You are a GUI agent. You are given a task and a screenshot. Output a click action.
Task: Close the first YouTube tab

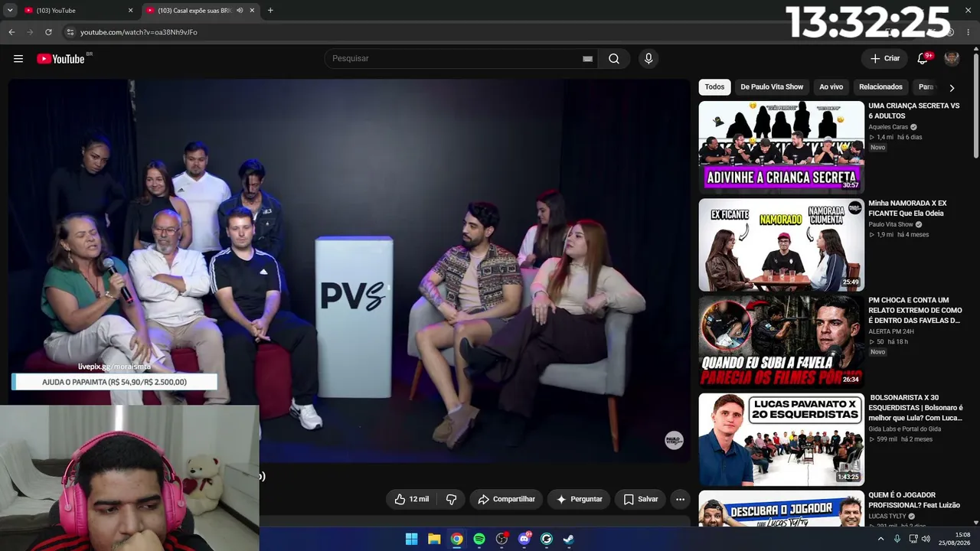(x=130, y=11)
